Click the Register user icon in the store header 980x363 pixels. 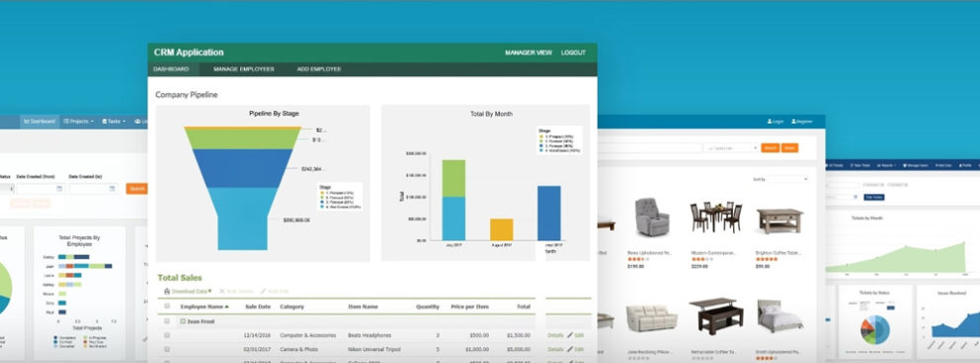[x=793, y=122]
